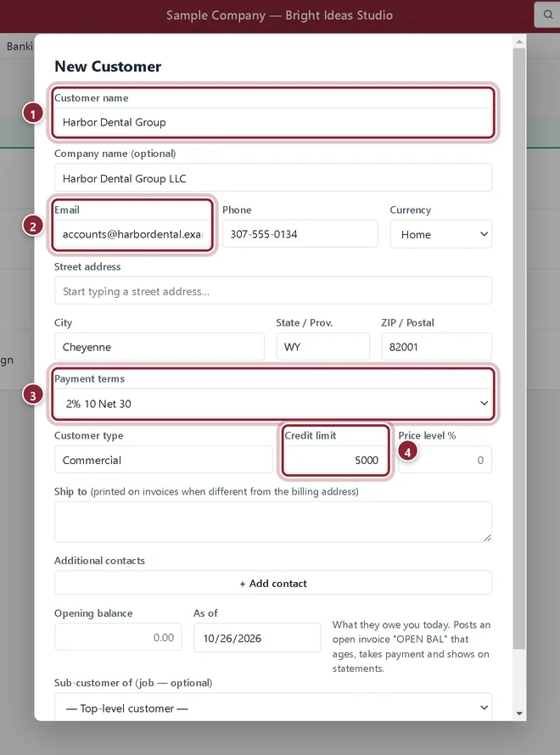Edit the Opening balance field
The width and height of the screenshot is (560, 755).
pyautogui.click(x=118, y=638)
